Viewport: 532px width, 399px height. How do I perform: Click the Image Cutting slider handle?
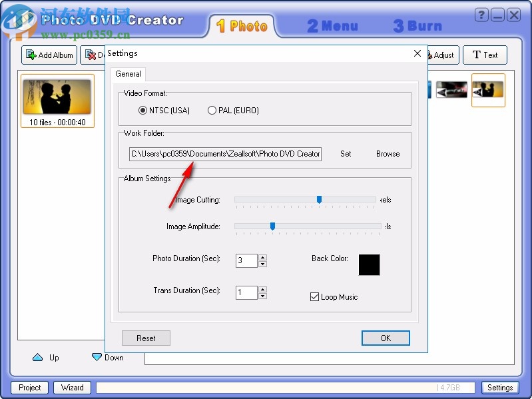click(319, 200)
